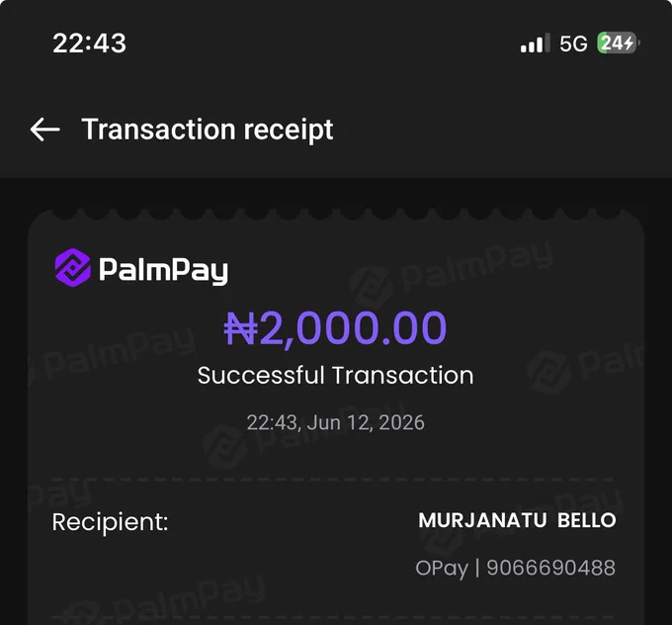The image size is (672, 625).
Task: Tap the partial Palm watermark at right edge
Action: coord(585,368)
